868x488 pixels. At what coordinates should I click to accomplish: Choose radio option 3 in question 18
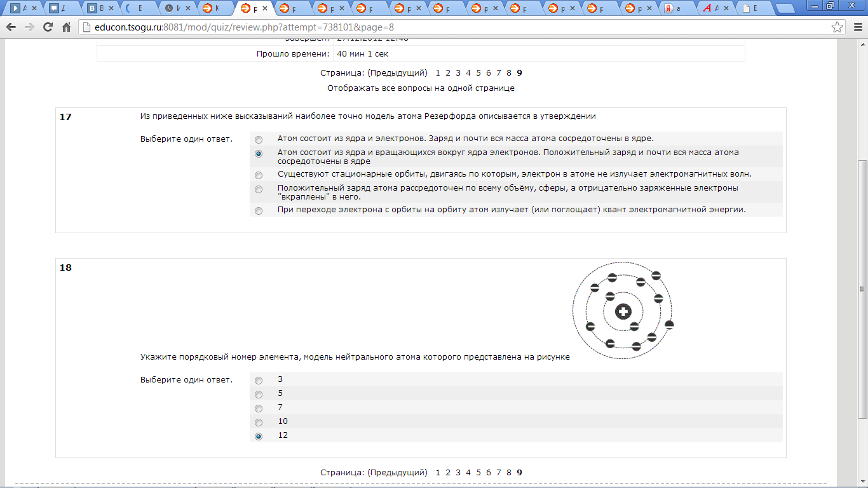258,380
